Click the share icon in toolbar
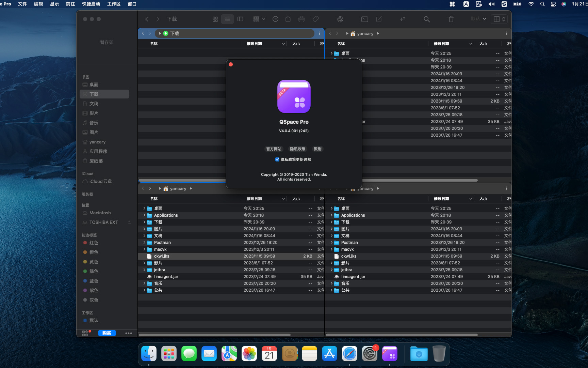Image resolution: width=588 pixels, height=368 pixels. (288, 19)
